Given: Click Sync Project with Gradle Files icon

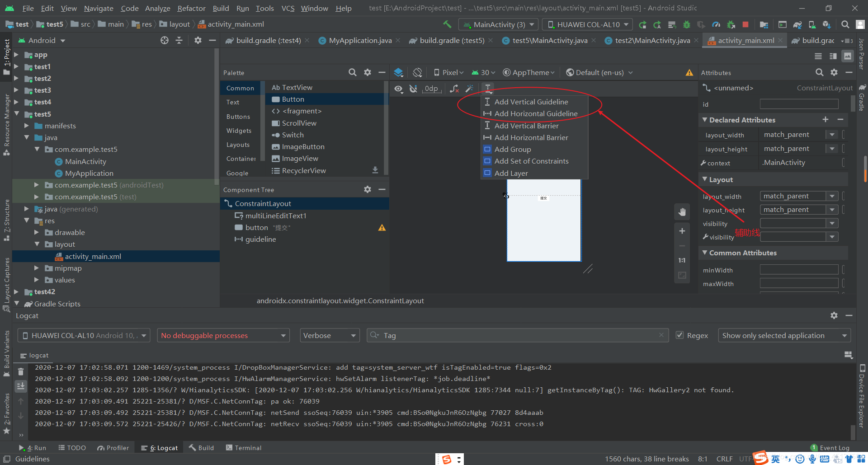Looking at the screenshot, I should coord(797,24).
